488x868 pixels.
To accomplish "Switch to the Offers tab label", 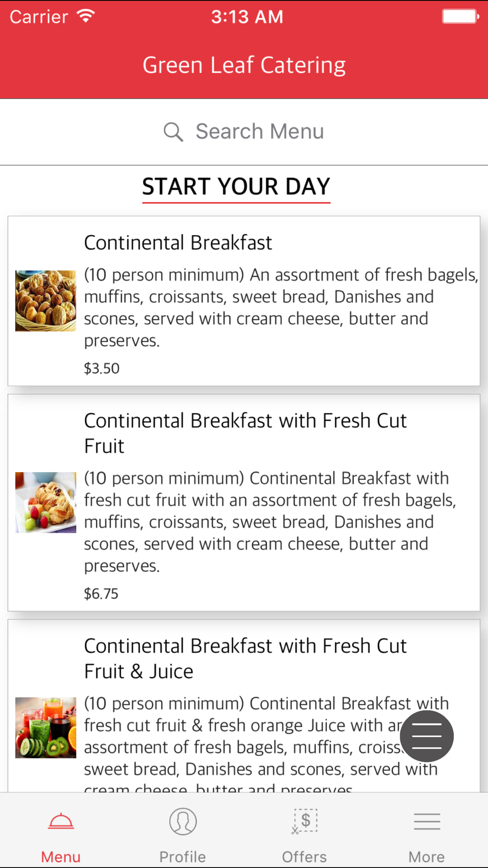I will [x=305, y=857].
